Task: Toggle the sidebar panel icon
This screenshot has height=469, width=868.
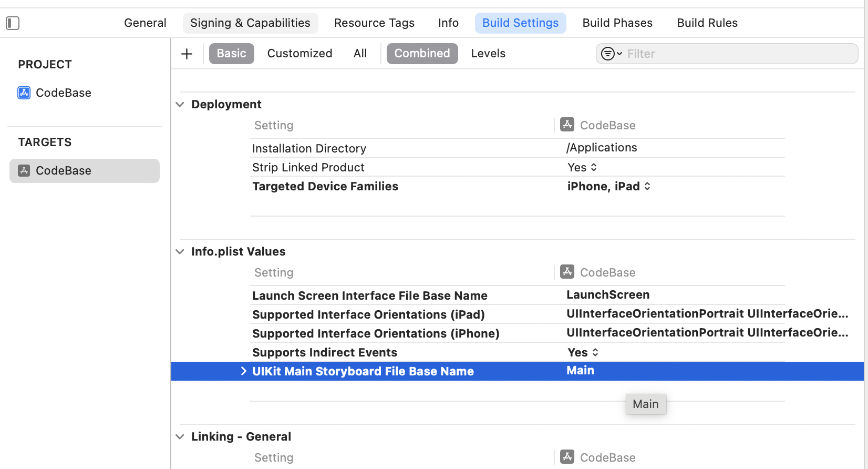Action: (13, 23)
